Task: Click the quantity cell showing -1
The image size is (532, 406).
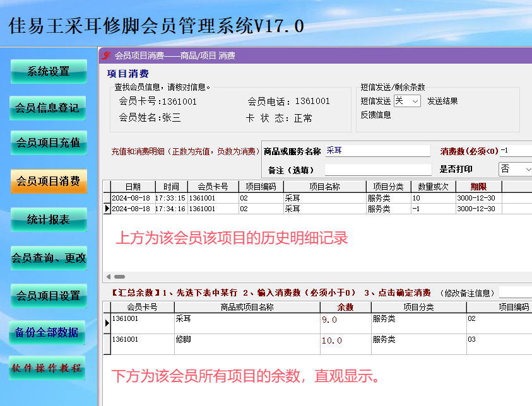Action: coord(434,209)
